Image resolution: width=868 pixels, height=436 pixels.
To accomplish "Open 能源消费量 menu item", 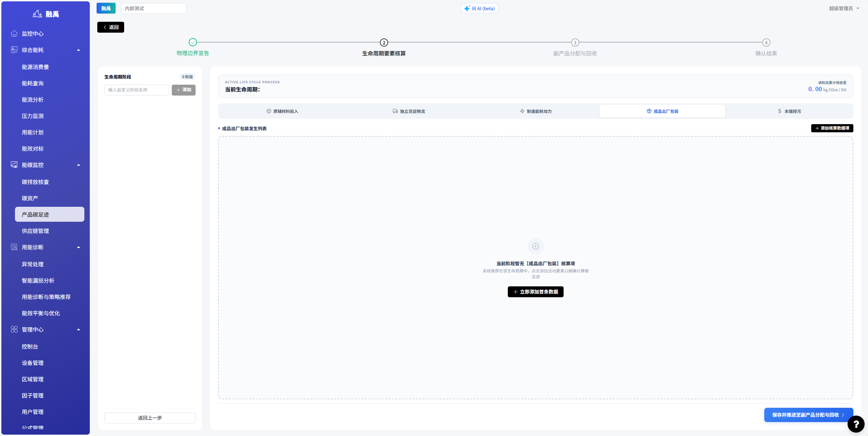I will (x=50, y=67).
